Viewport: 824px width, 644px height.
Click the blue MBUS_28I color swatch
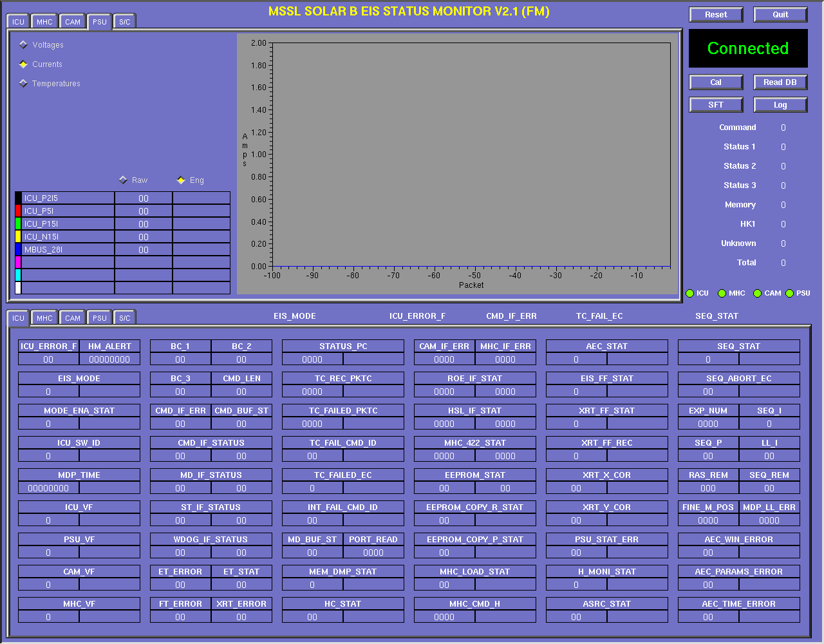[18, 250]
